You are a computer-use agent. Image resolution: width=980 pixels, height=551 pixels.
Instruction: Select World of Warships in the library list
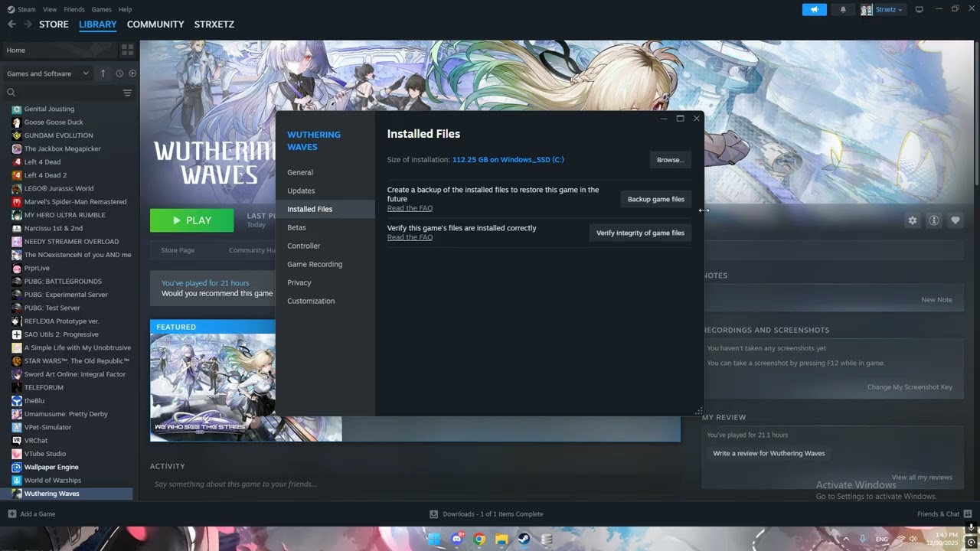point(53,481)
